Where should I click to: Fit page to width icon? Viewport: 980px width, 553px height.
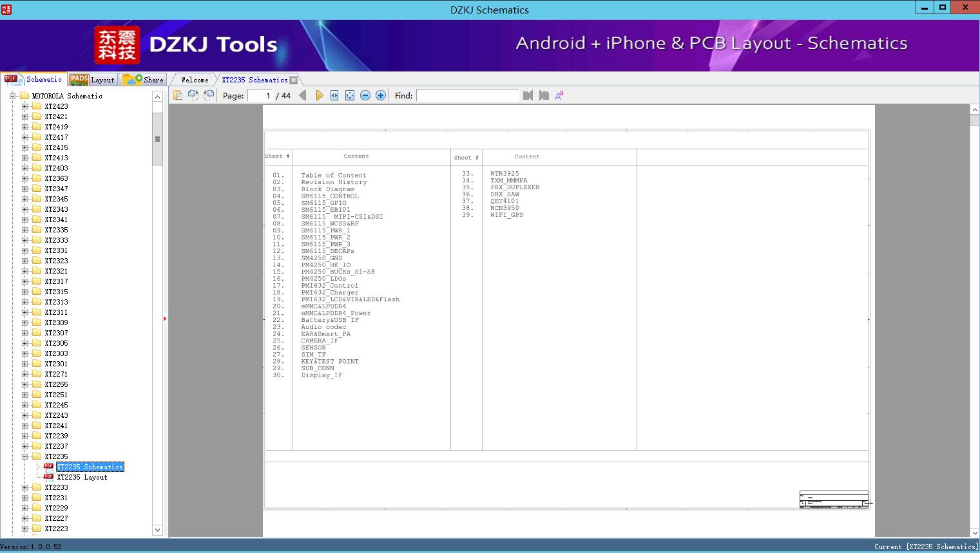tap(334, 95)
